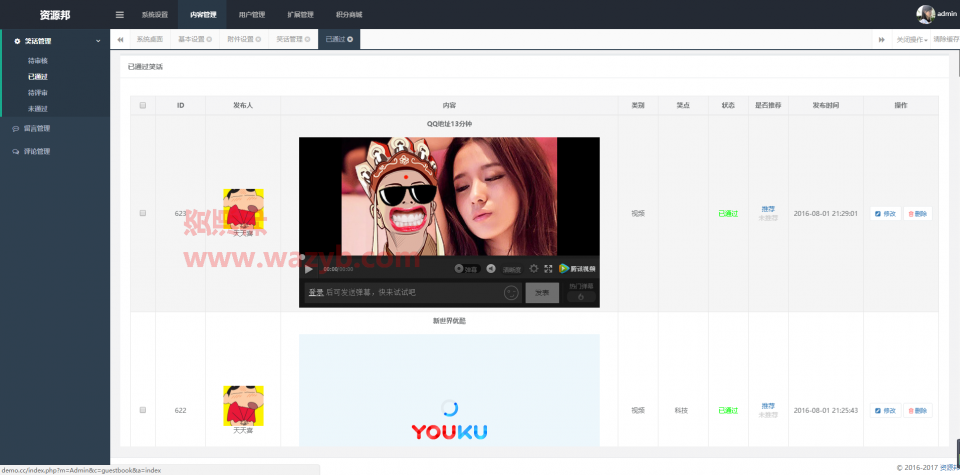
Task: Open the 积分商城 top menu
Action: click(x=349, y=15)
